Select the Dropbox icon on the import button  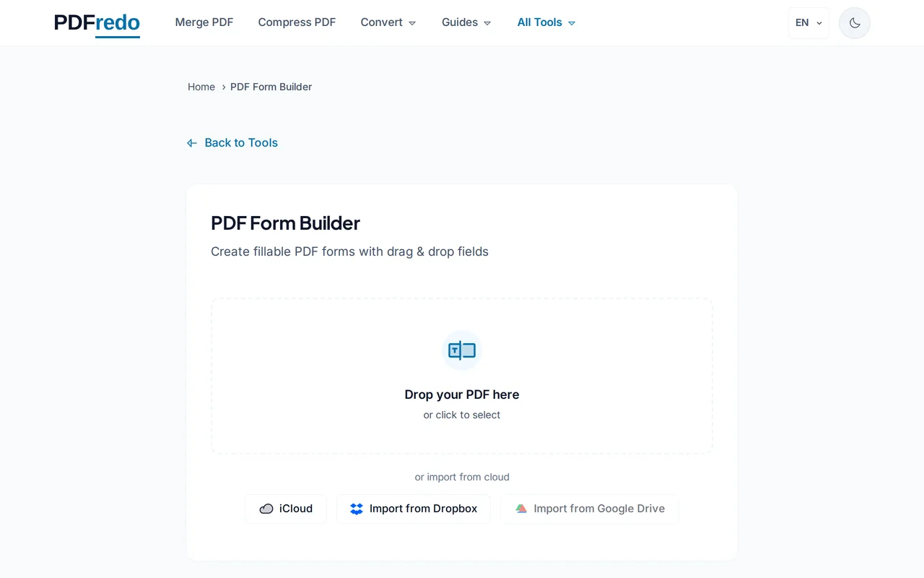356,509
